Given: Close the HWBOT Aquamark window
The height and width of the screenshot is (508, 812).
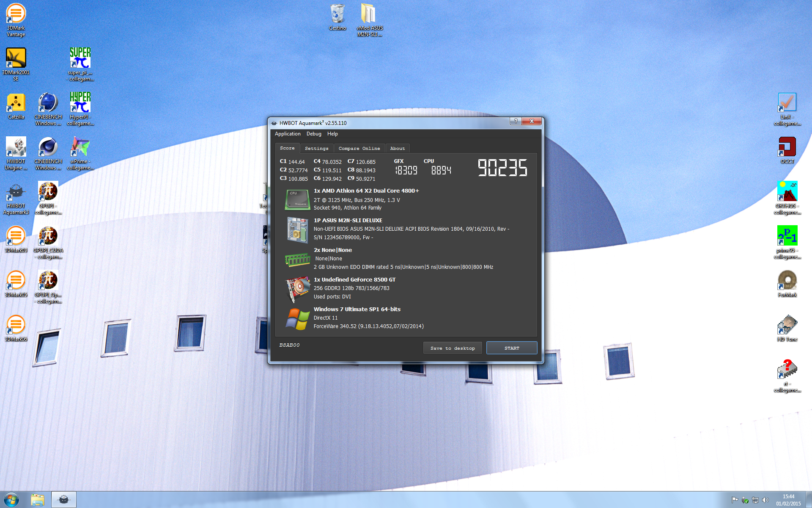Looking at the screenshot, I should click(532, 121).
